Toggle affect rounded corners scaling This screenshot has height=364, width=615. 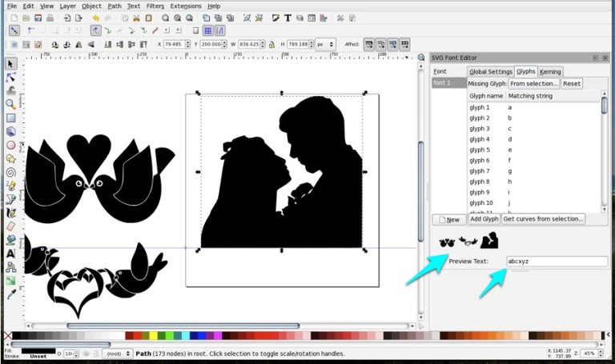point(381,44)
